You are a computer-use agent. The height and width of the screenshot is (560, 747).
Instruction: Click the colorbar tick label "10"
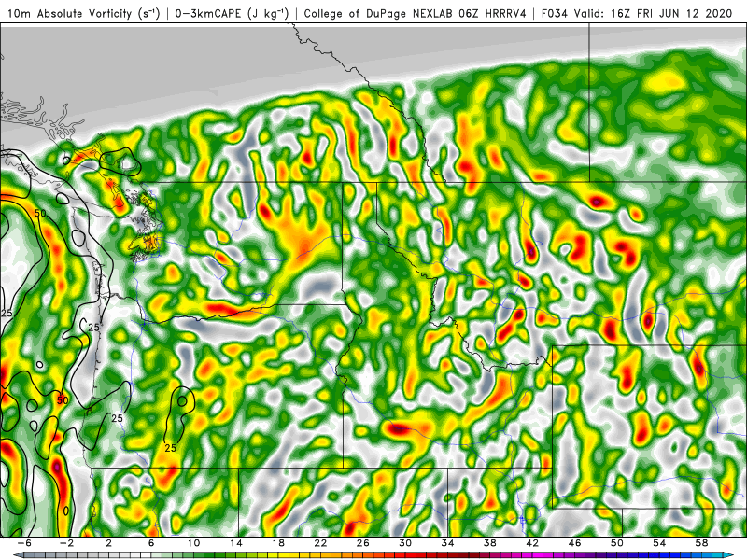coord(193,543)
